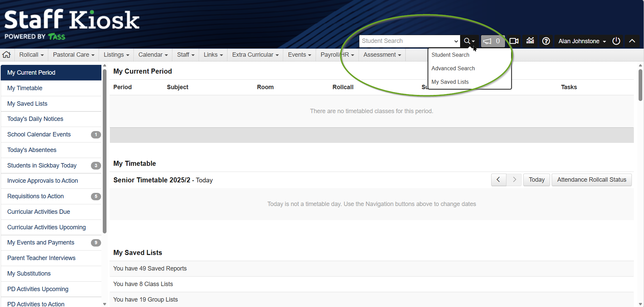The height and width of the screenshot is (307, 644).
Task: Log out using the power icon
Action: 616,41
